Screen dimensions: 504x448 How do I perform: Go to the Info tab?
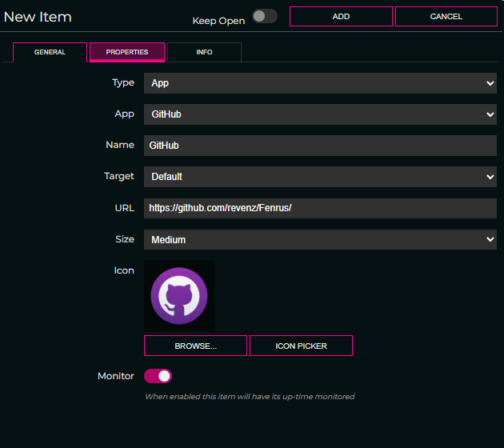(204, 53)
